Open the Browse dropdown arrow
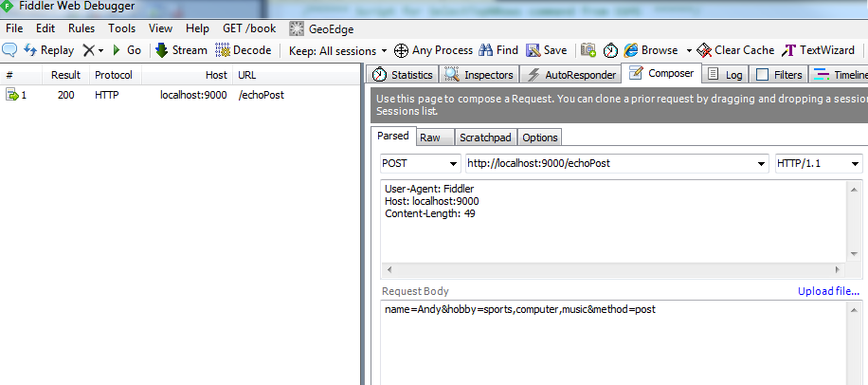Viewport: 868px width, 385px height. 689,51
